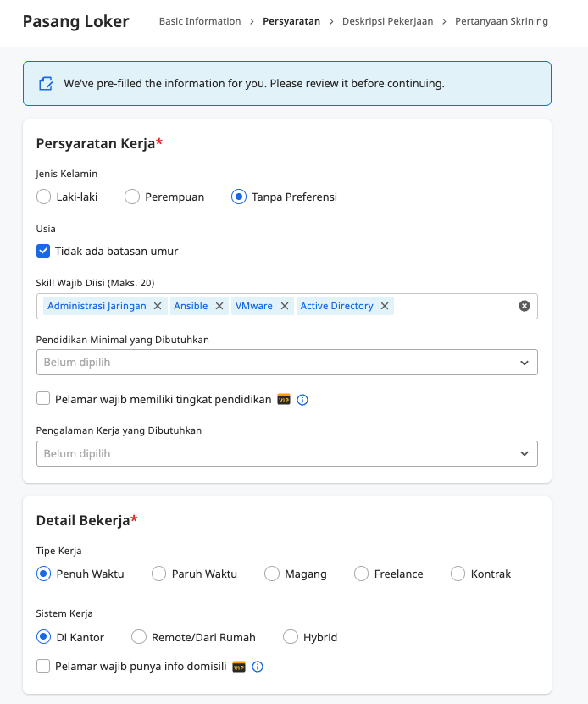
Task: Check Pelamar wajib memiliki tingkat pendidikan
Action: click(43, 398)
